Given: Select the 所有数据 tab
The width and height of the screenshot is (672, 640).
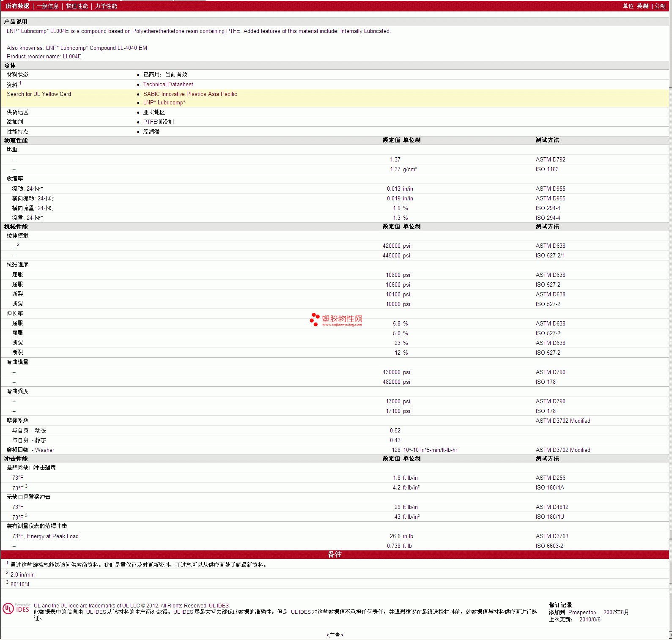Looking at the screenshot, I should (17, 6).
